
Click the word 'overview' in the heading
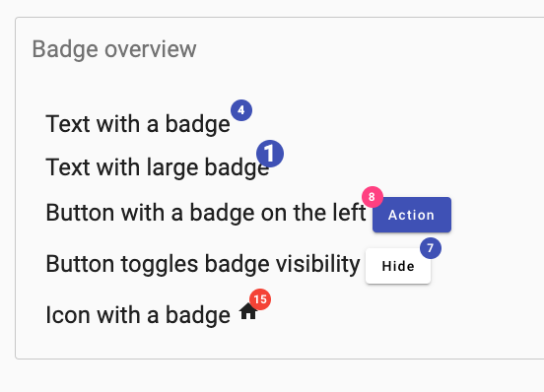point(151,49)
